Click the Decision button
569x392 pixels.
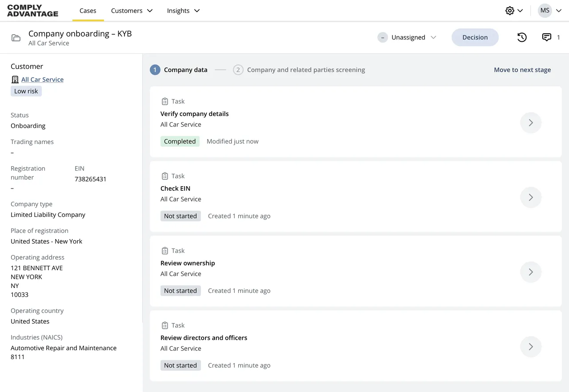click(x=475, y=37)
